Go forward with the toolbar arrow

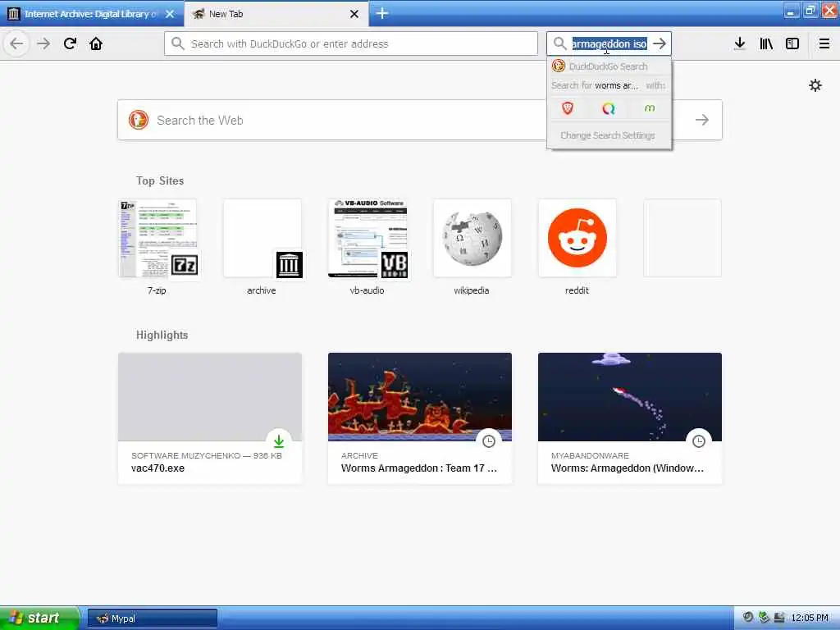(x=43, y=43)
